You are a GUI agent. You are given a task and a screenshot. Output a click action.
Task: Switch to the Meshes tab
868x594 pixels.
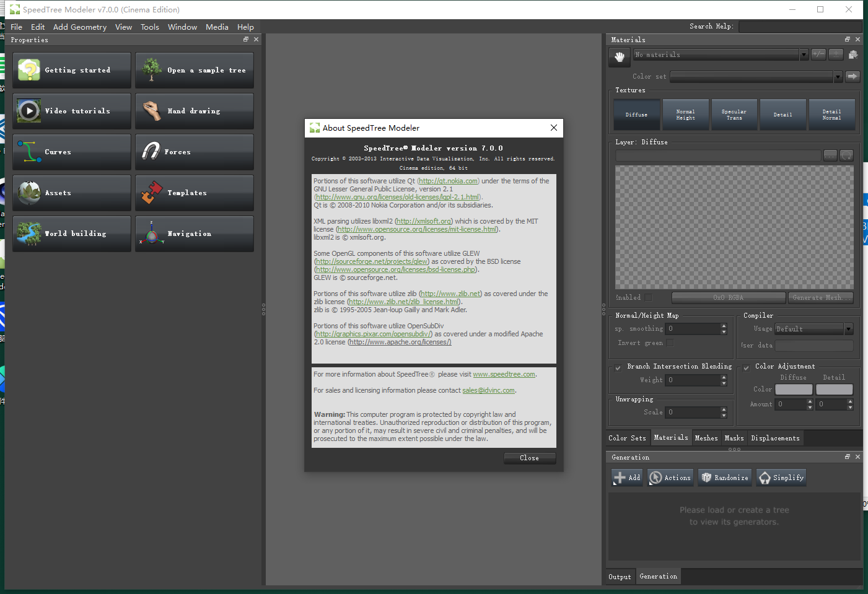coord(706,438)
